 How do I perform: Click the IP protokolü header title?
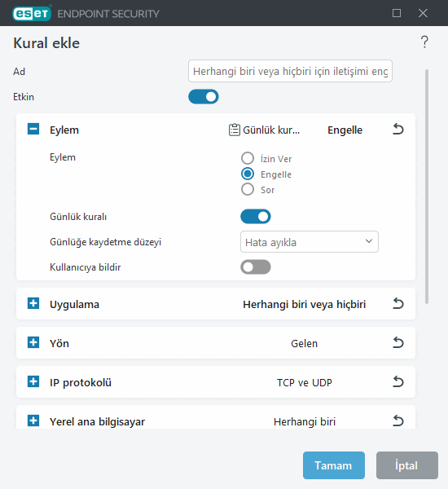(x=81, y=383)
